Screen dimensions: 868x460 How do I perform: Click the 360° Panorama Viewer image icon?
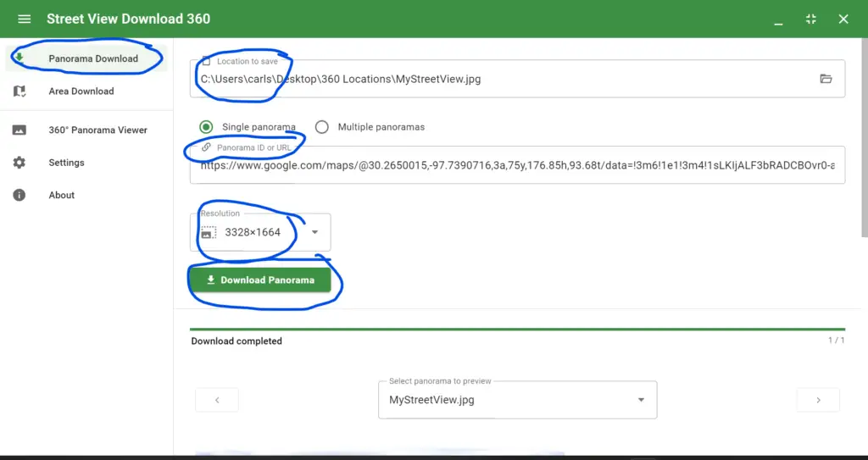click(19, 130)
